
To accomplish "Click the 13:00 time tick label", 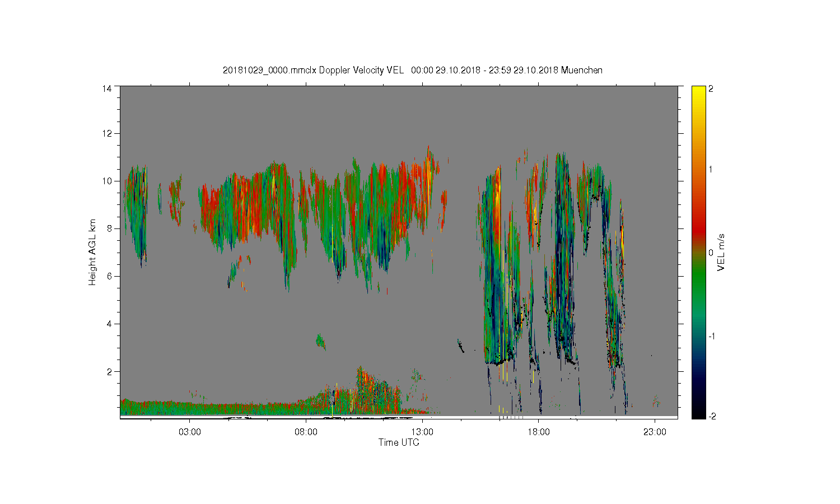I will [x=422, y=432].
